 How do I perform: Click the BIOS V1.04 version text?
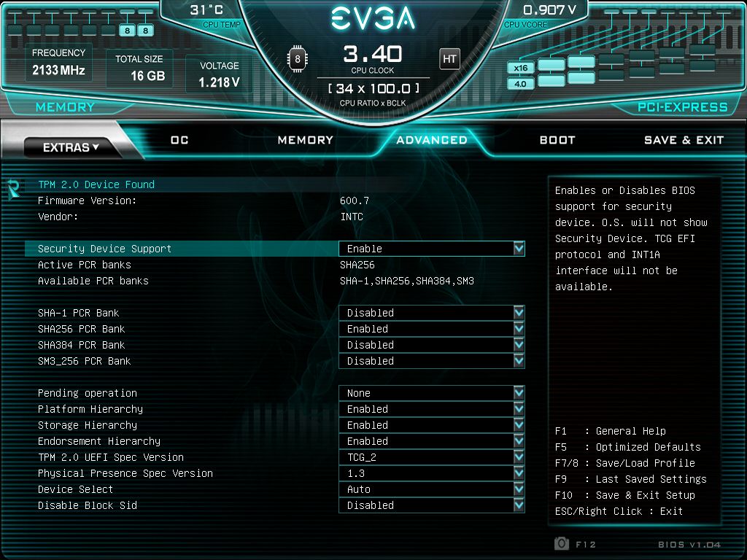click(689, 544)
